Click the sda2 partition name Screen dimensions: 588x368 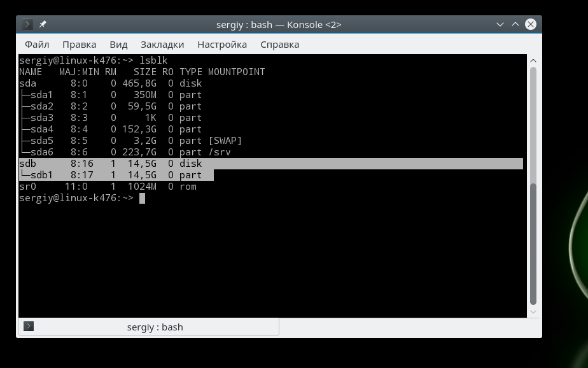41,106
